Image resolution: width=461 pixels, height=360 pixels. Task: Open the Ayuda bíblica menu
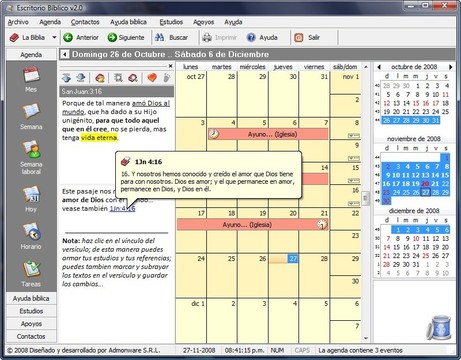128,22
